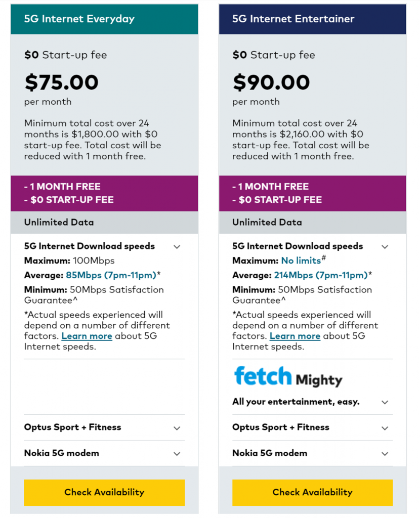Click the 214Mbps (7pm-11pm) average speed link
The height and width of the screenshot is (518, 420).
point(321,275)
